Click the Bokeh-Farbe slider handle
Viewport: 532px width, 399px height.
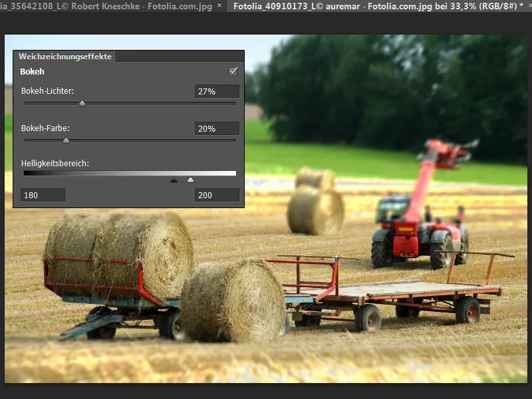pyautogui.click(x=66, y=140)
